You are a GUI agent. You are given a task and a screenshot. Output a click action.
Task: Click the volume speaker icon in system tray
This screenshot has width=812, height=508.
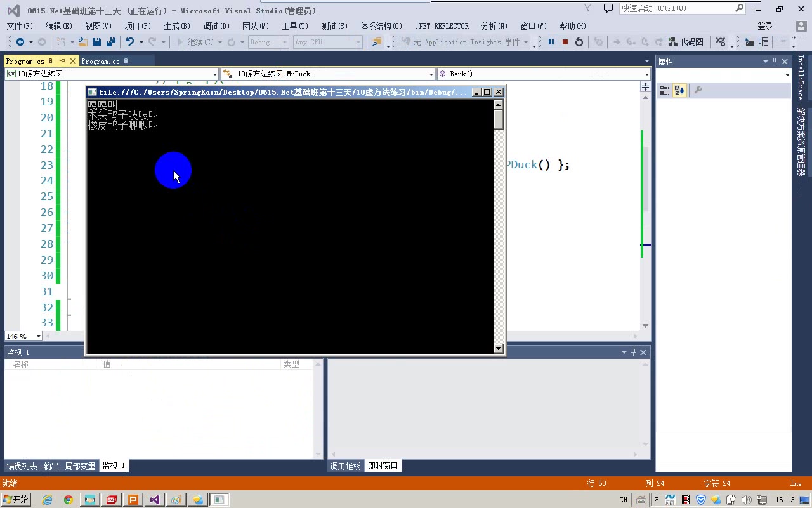tap(746, 500)
